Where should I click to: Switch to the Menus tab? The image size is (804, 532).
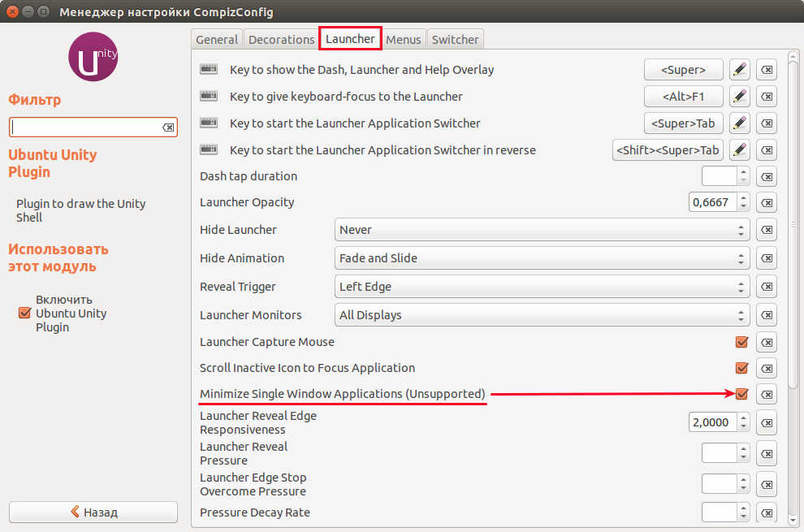coord(404,40)
